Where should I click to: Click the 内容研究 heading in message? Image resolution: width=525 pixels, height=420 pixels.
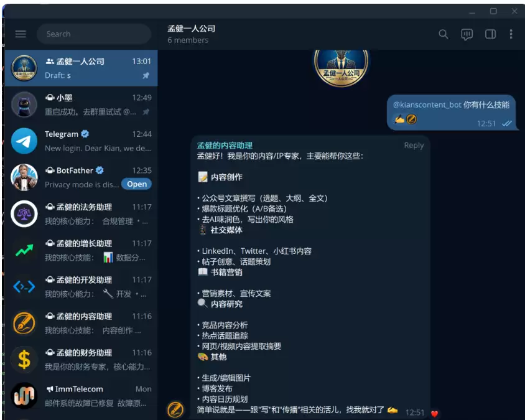(226, 304)
